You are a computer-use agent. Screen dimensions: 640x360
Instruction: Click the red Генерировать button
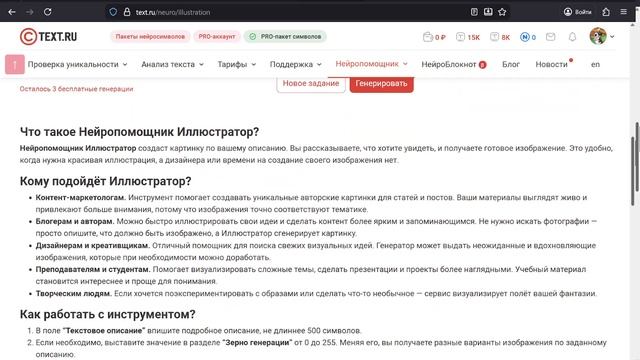pos(381,84)
